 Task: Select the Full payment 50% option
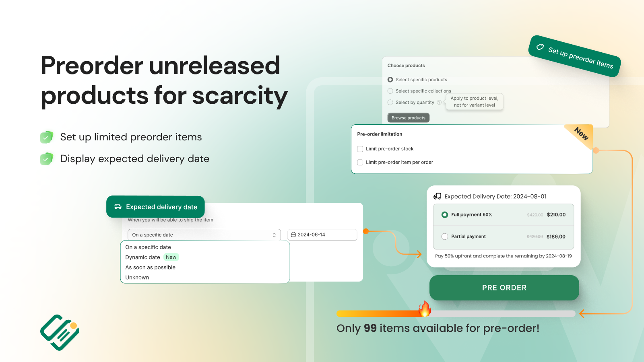(445, 215)
